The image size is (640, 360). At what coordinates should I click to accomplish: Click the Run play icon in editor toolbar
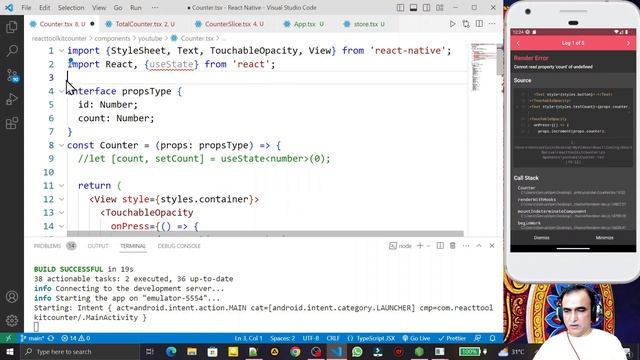(x=452, y=24)
